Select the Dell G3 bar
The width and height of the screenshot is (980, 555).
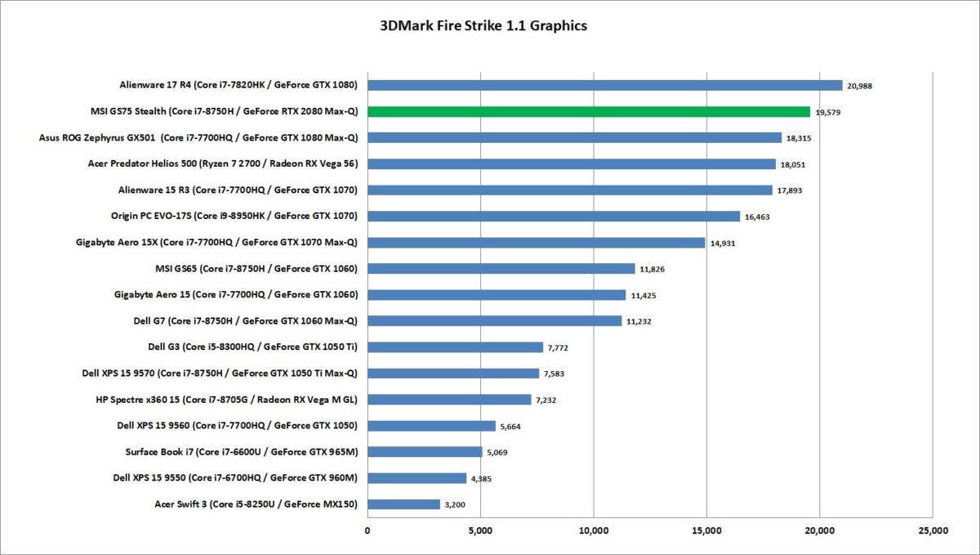[x=455, y=347]
